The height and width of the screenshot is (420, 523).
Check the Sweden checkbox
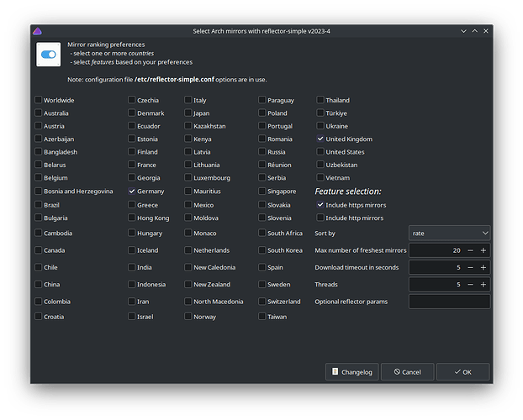(x=262, y=284)
